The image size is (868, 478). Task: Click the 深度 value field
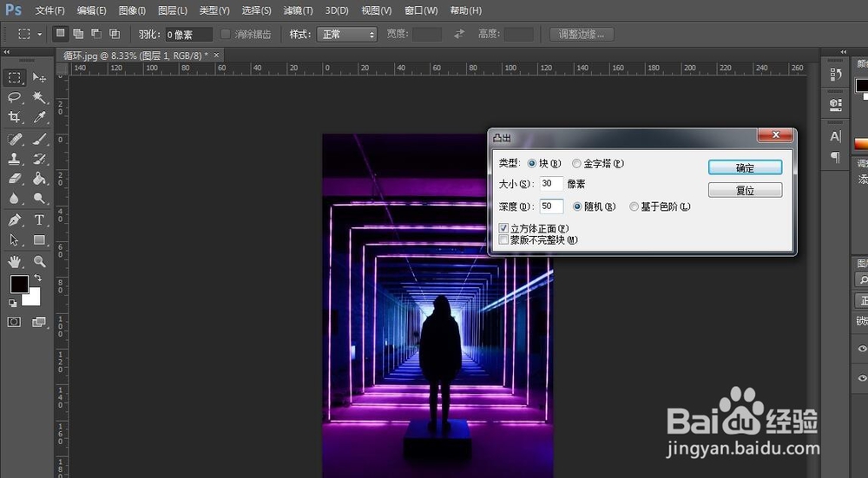(x=551, y=206)
